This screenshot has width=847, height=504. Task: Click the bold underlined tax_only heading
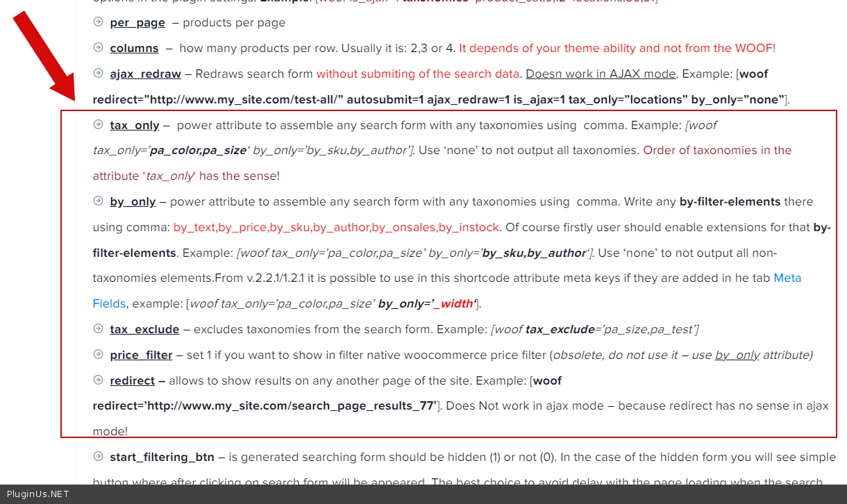[135, 126]
